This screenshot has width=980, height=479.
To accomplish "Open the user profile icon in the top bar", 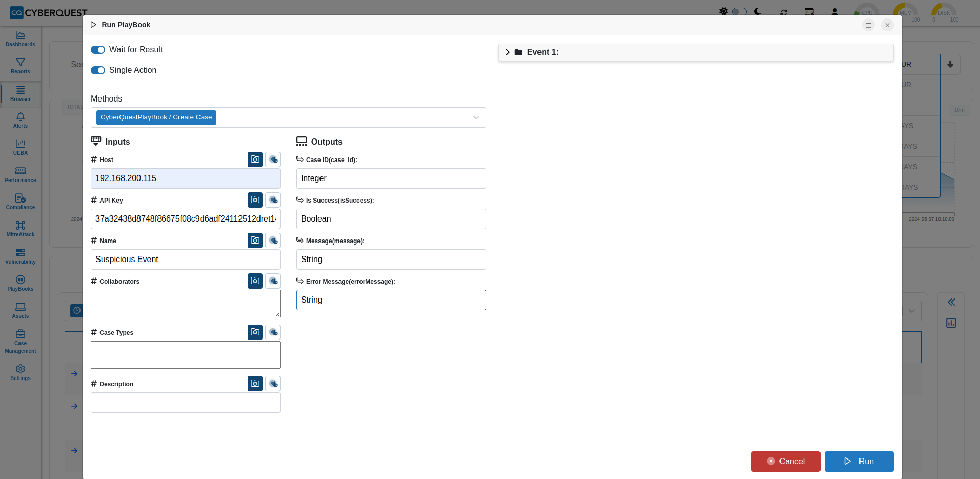I will 835,11.
